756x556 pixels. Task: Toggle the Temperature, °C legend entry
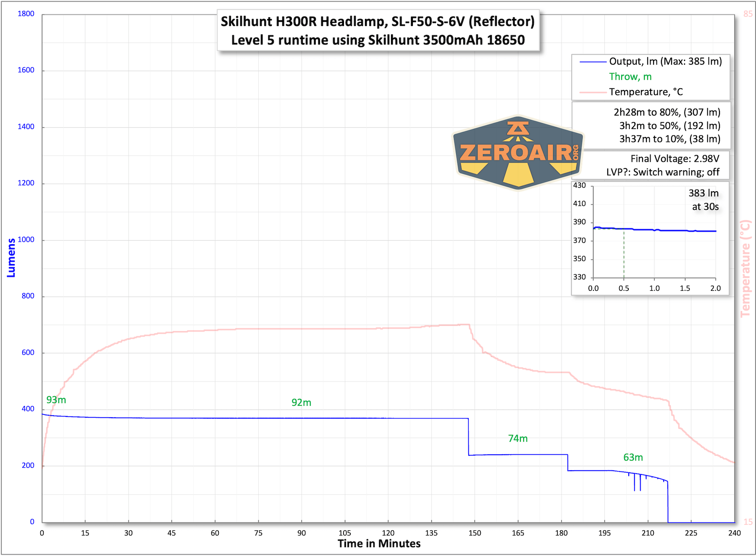tap(646, 92)
